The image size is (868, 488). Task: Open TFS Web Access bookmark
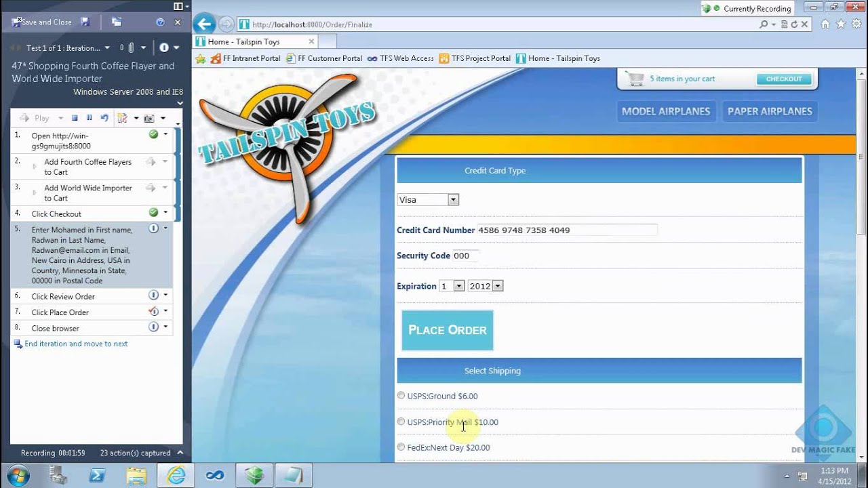tap(400, 58)
